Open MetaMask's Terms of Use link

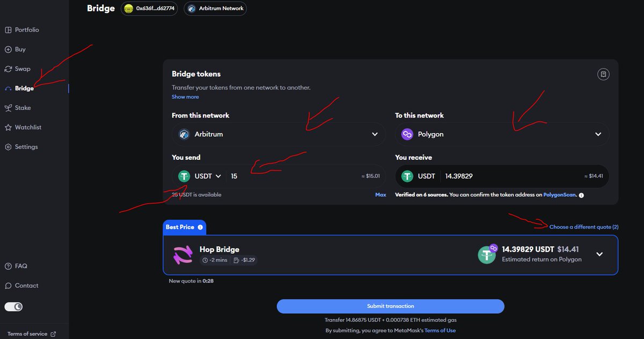[x=440, y=330]
